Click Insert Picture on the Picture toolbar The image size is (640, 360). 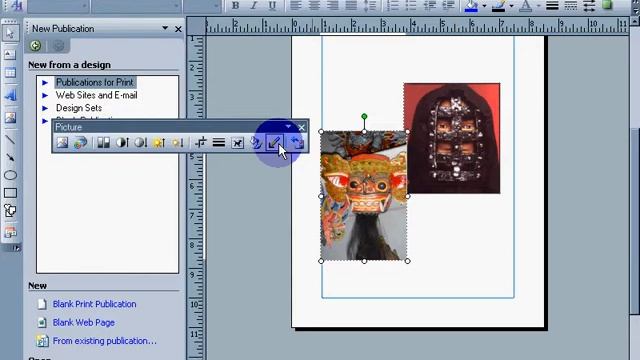coord(62,142)
